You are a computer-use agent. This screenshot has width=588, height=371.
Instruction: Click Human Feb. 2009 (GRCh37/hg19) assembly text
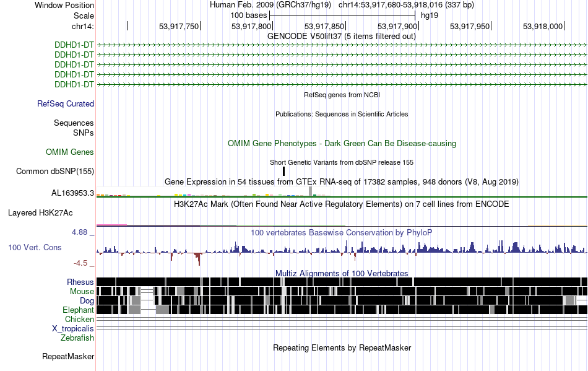[270, 5]
